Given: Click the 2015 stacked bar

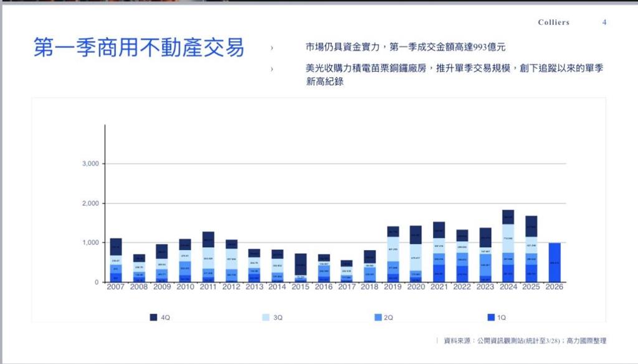Looking at the screenshot, I should coord(300,268).
